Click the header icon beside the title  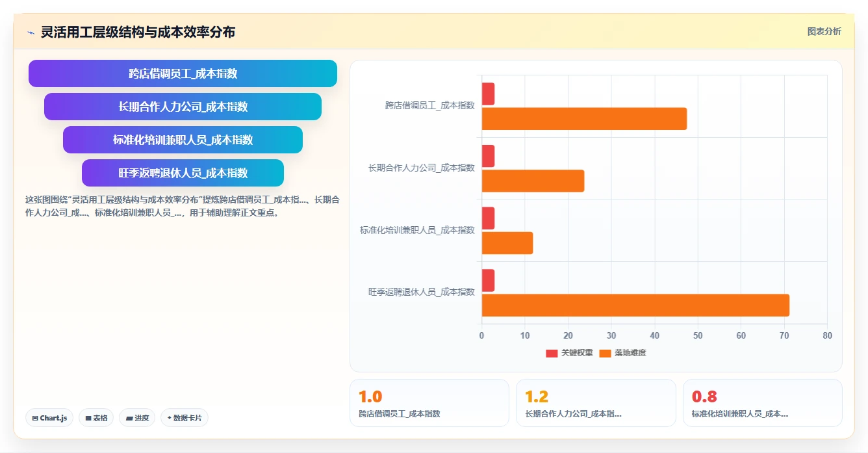coord(31,32)
